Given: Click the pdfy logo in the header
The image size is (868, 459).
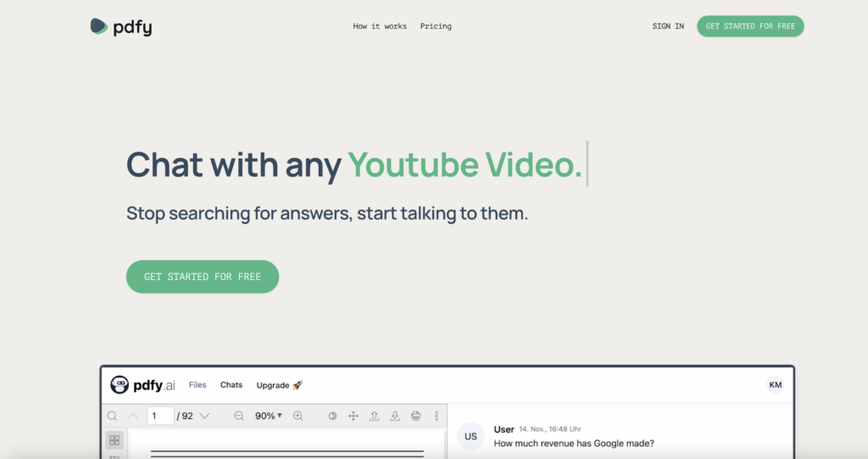Looking at the screenshot, I should coord(121,26).
